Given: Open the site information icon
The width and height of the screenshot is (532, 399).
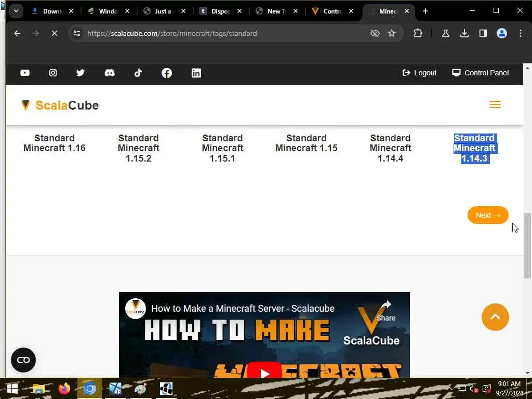Looking at the screenshot, I should tap(77, 33).
